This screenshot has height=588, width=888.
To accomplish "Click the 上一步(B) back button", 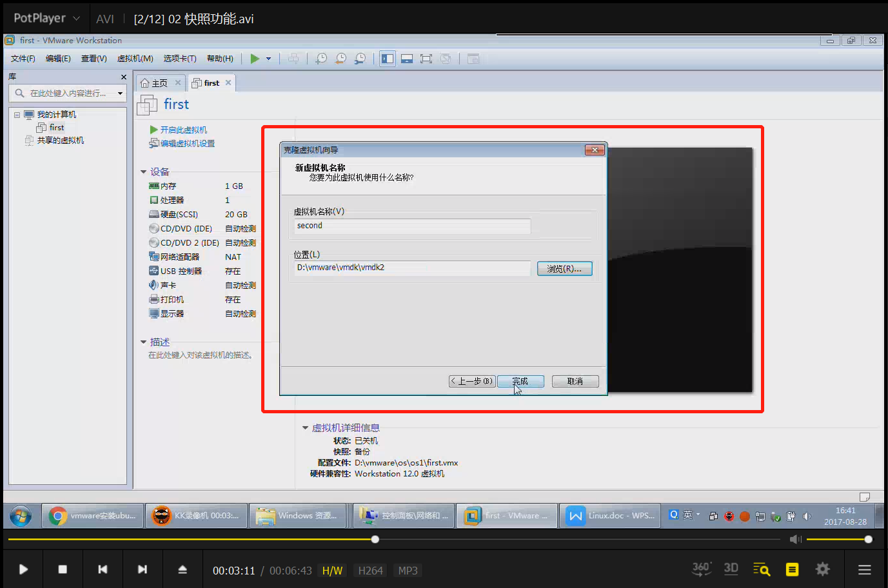I will click(472, 382).
